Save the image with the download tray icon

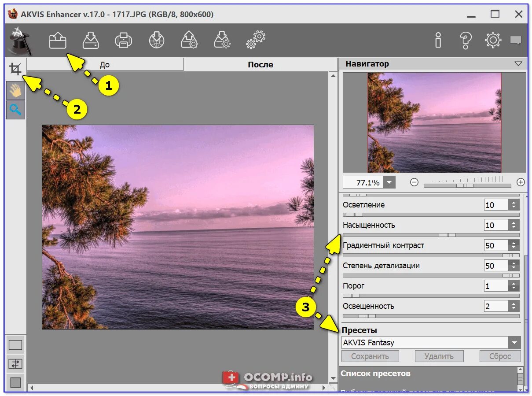click(91, 41)
